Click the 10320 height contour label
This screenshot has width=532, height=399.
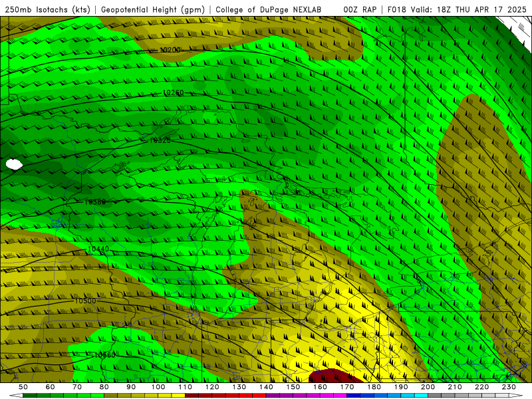[160, 140]
